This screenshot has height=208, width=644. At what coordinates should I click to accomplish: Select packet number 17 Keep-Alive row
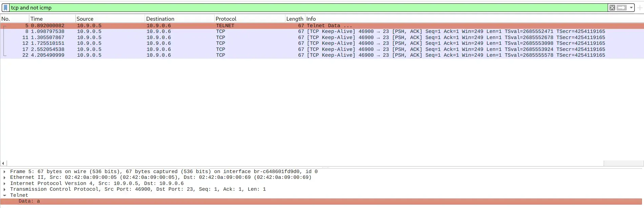[x=322, y=49]
